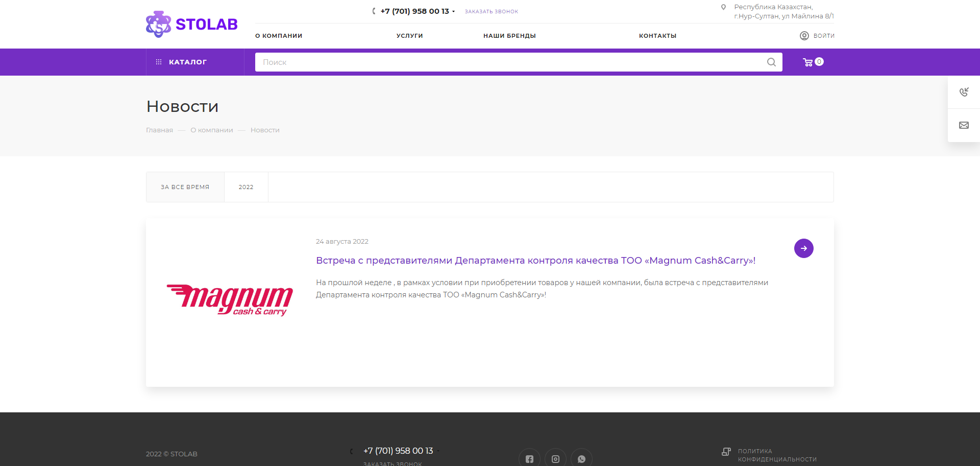Open the Magnum Cash&Carry news headline
980x466 pixels.
(x=535, y=261)
